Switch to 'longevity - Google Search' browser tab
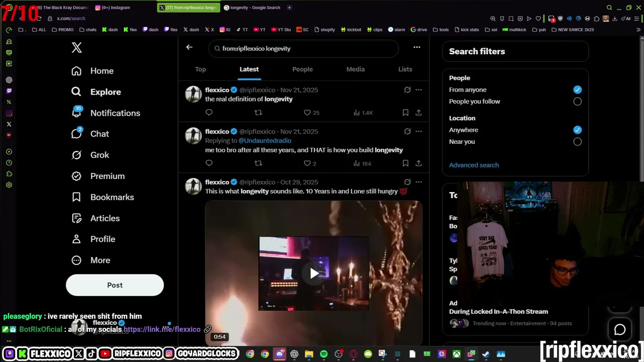Image resolution: width=644 pixels, height=362 pixels. point(252,8)
